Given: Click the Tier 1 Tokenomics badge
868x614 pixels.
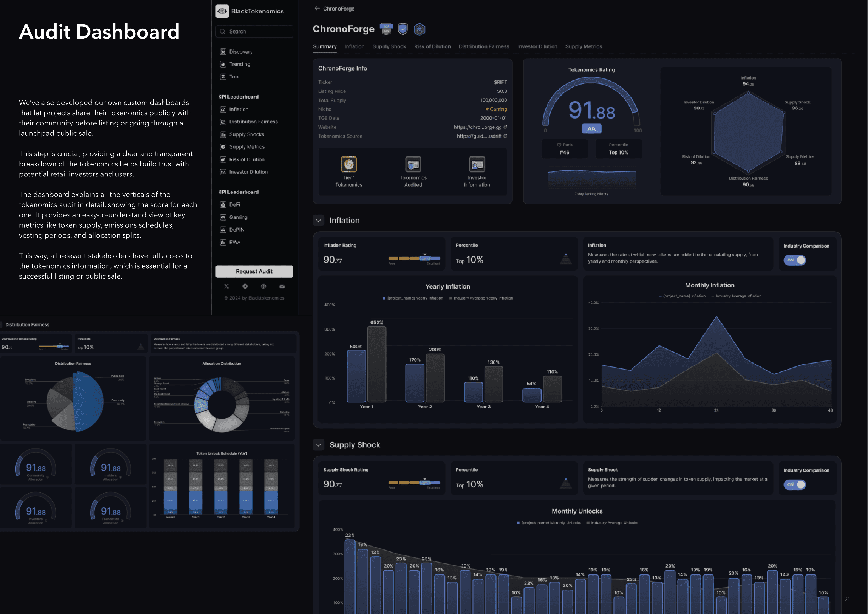Looking at the screenshot, I should 348,172.
